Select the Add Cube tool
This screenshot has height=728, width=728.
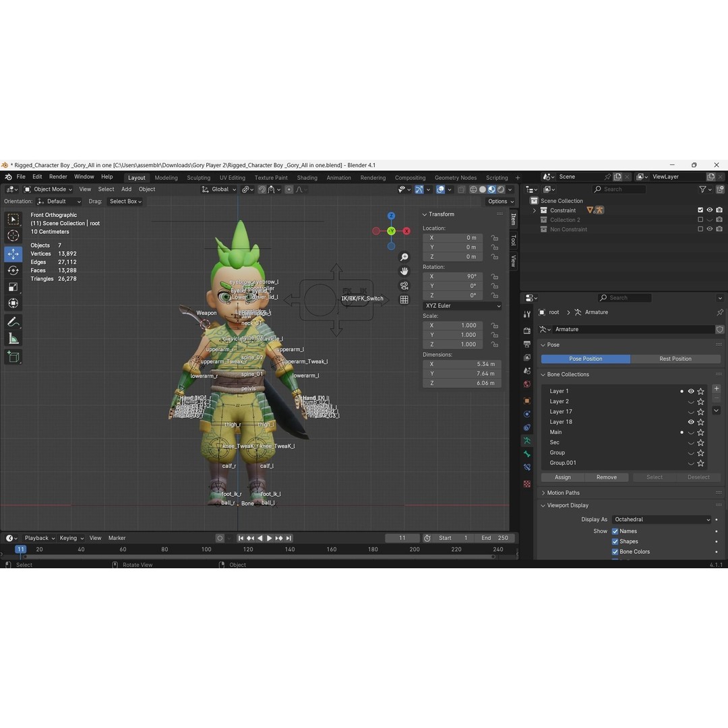(x=13, y=357)
